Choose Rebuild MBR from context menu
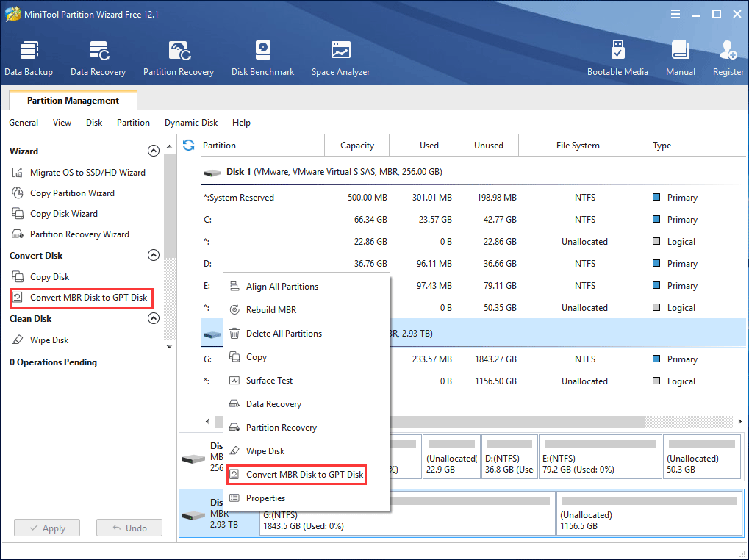 pos(308,310)
